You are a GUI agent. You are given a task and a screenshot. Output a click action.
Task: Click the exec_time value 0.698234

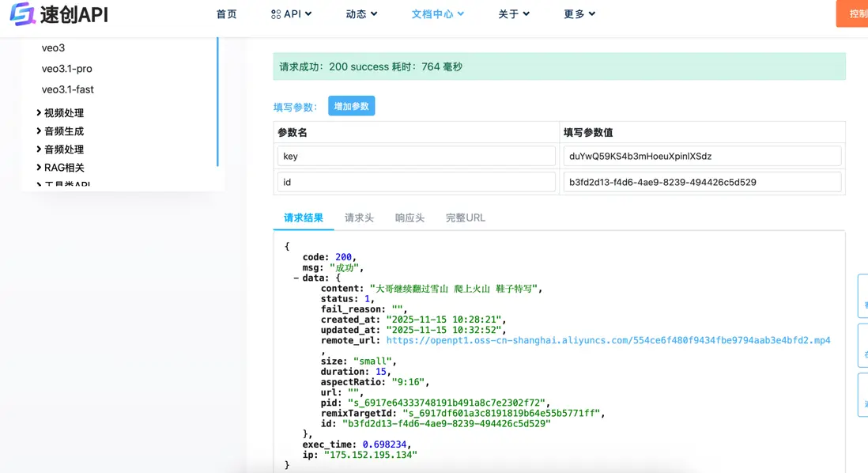click(385, 445)
